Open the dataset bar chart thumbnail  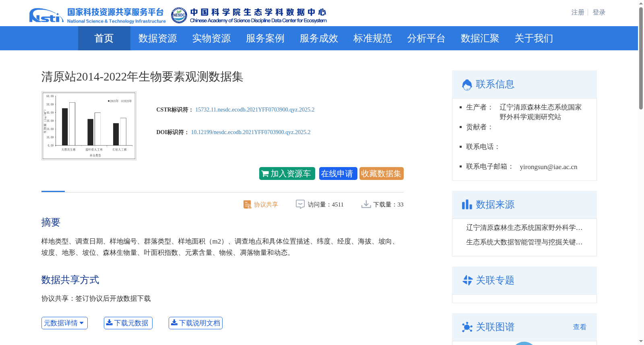tap(89, 126)
